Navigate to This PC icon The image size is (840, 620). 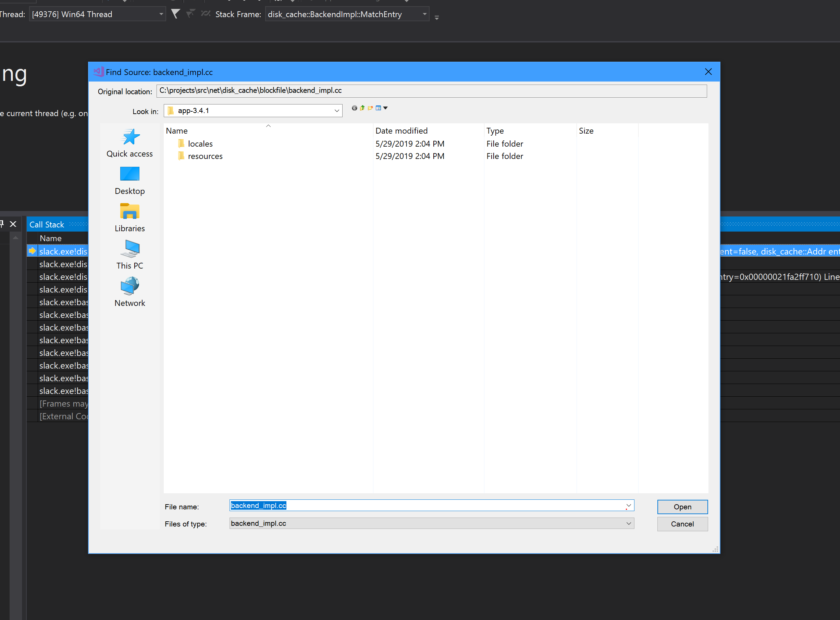tap(129, 255)
